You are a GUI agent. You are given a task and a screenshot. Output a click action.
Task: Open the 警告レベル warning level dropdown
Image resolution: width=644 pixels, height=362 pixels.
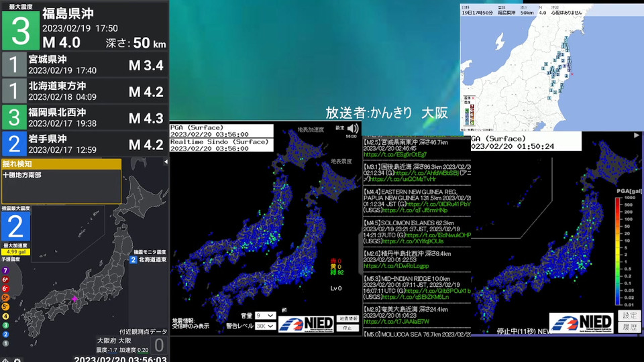click(x=266, y=326)
